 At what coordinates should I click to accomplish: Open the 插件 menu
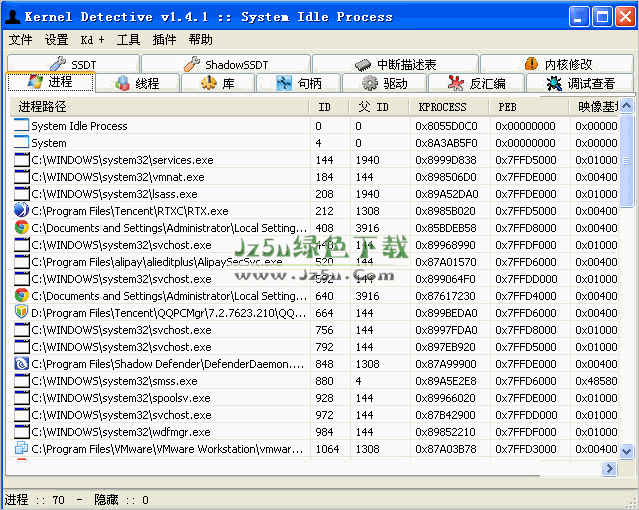[x=164, y=40]
